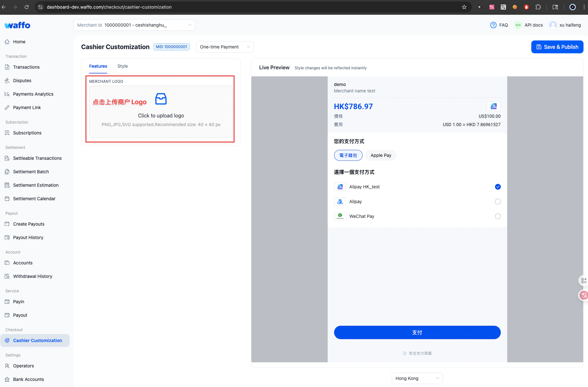This screenshot has width=588, height=387.
Task: Open the Hong Kong region dropdown
Action: 417,378
